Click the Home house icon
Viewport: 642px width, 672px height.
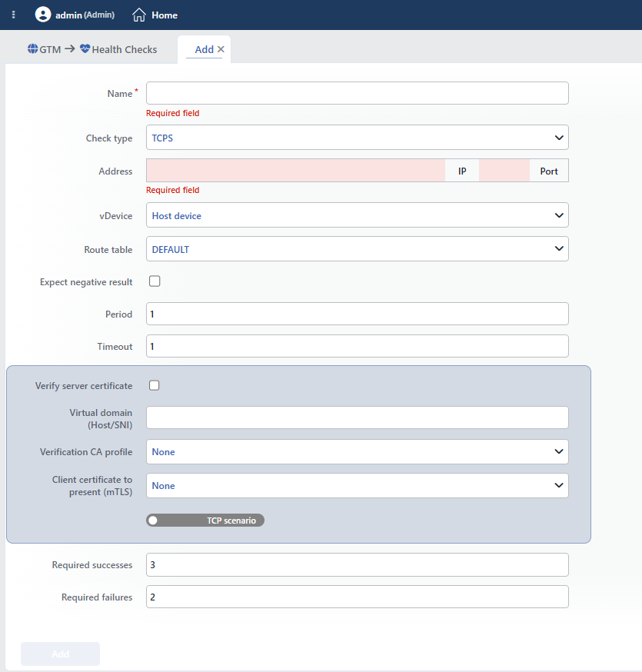pos(139,15)
